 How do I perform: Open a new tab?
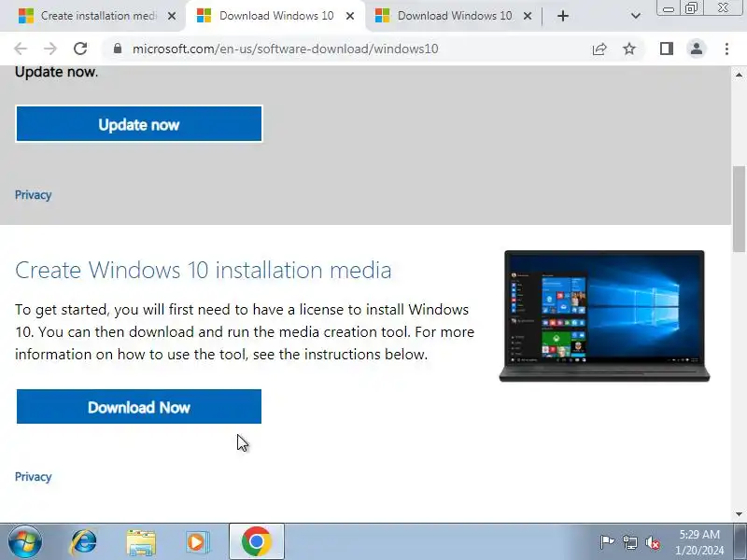pos(563,16)
